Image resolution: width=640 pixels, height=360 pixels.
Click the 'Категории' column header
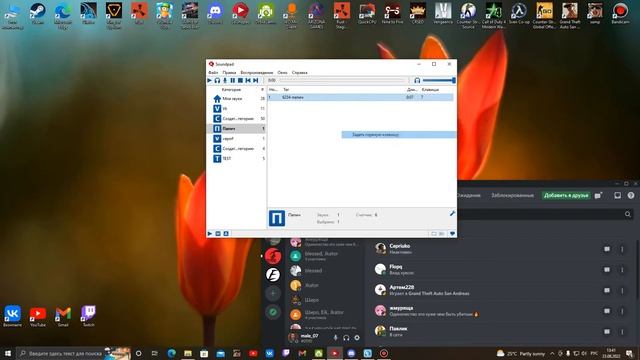click(231, 89)
